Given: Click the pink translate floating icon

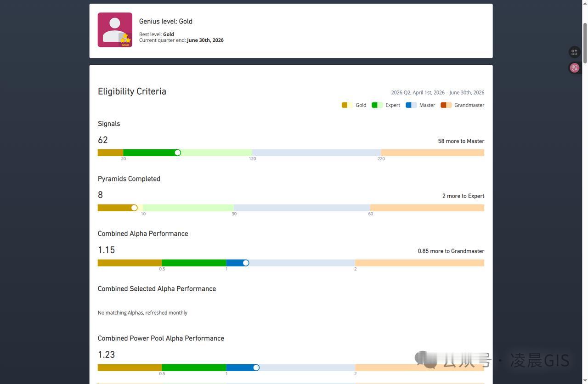Looking at the screenshot, I should pos(574,68).
